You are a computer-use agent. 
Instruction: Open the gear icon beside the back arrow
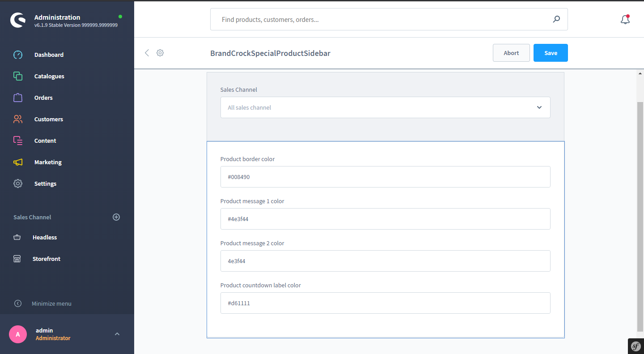click(x=160, y=53)
